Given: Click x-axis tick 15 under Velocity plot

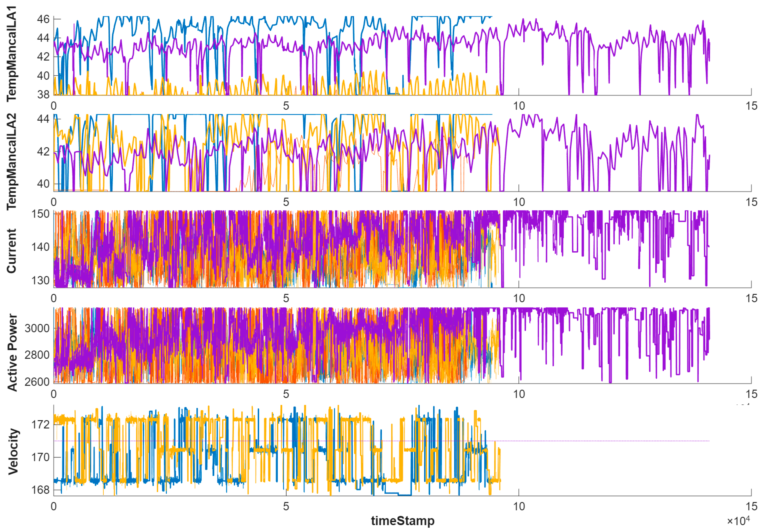Looking at the screenshot, I should [x=751, y=506].
